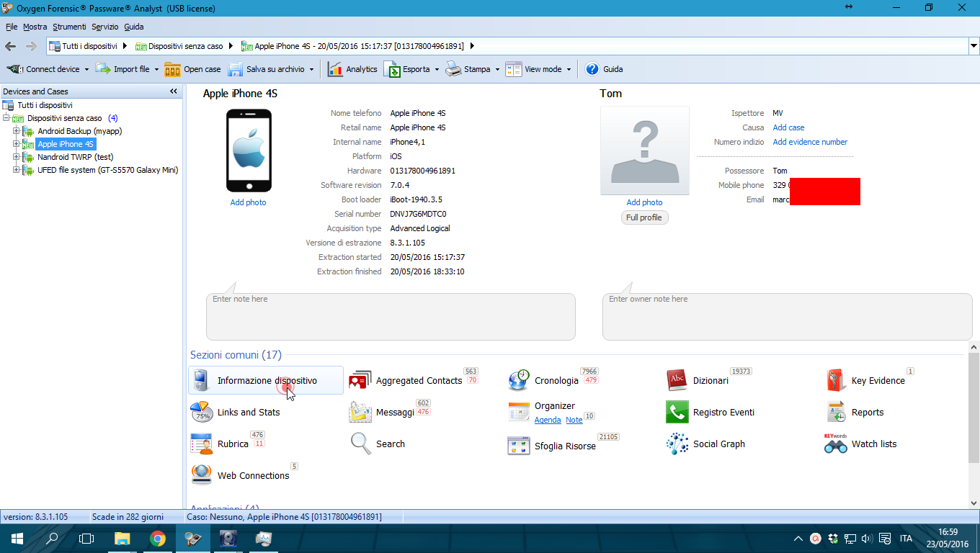Open Import file dropdown arrow

click(156, 70)
